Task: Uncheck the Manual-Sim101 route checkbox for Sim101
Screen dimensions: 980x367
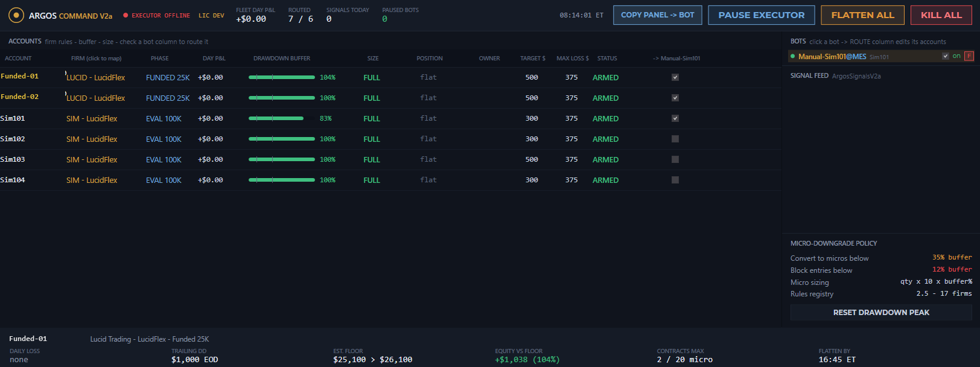Action: pyautogui.click(x=675, y=118)
